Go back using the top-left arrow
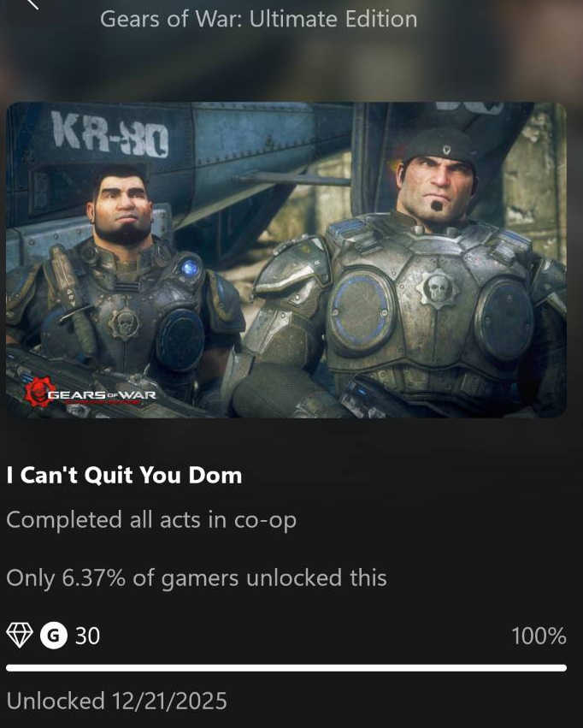 coord(33,3)
